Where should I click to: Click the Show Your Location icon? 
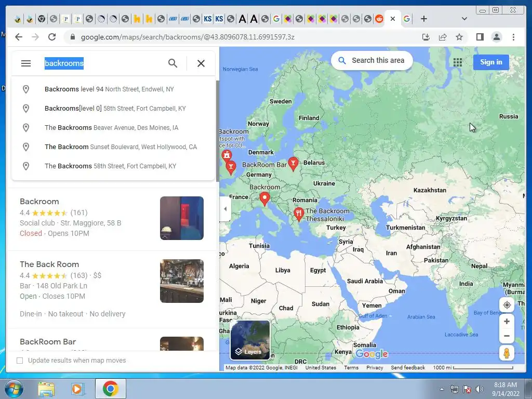pyautogui.click(x=507, y=304)
